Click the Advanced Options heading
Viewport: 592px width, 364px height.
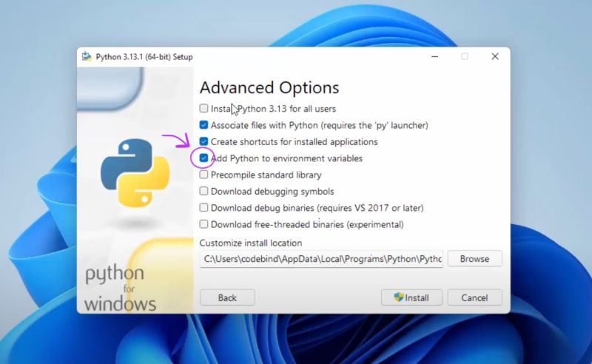pyautogui.click(x=269, y=87)
